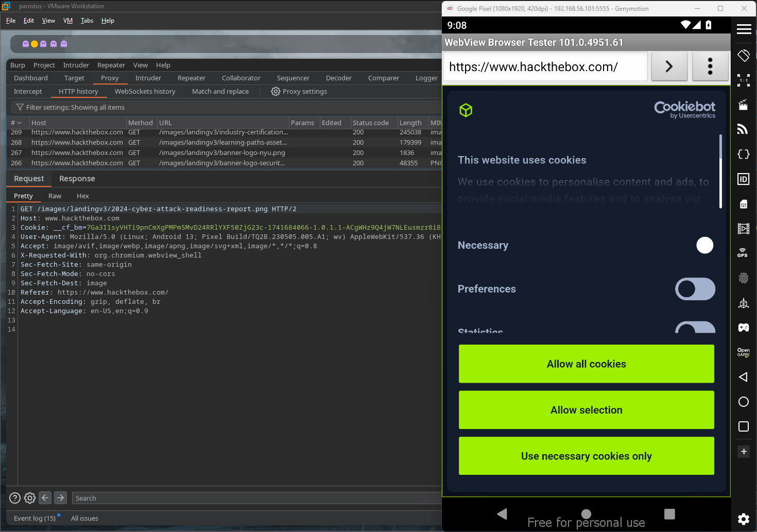Open the film strip capture icon
The width and height of the screenshot is (757, 532).
744,229
